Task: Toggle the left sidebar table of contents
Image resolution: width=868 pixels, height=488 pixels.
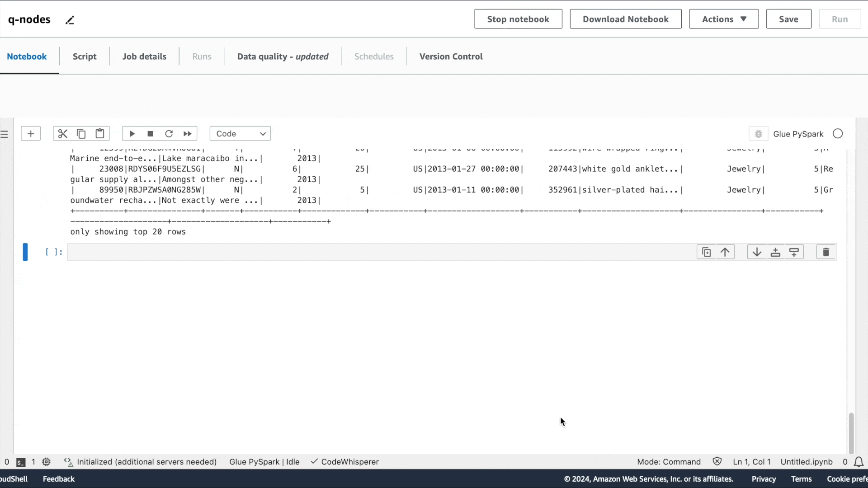Action: (5, 134)
